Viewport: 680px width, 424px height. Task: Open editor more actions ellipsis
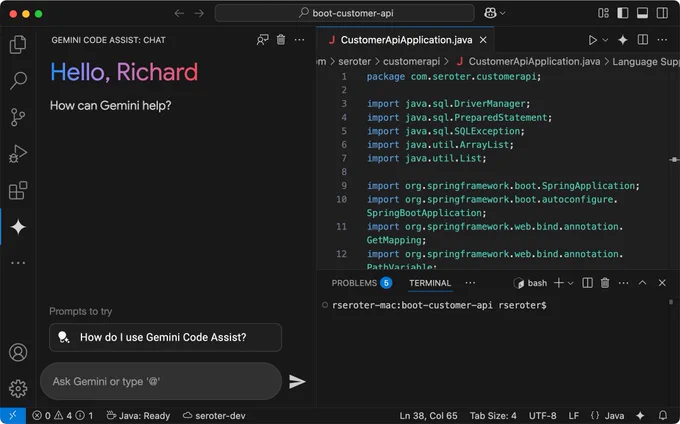(x=662, y=40)
